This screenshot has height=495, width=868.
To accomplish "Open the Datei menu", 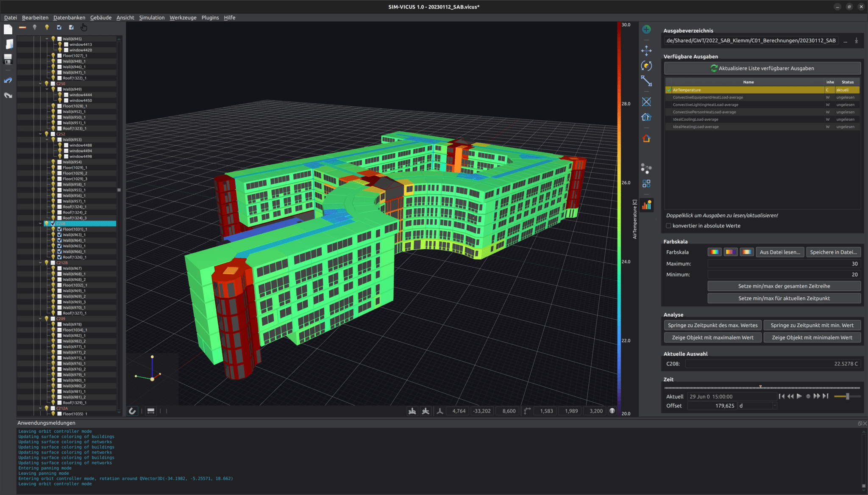I will 11,17.
